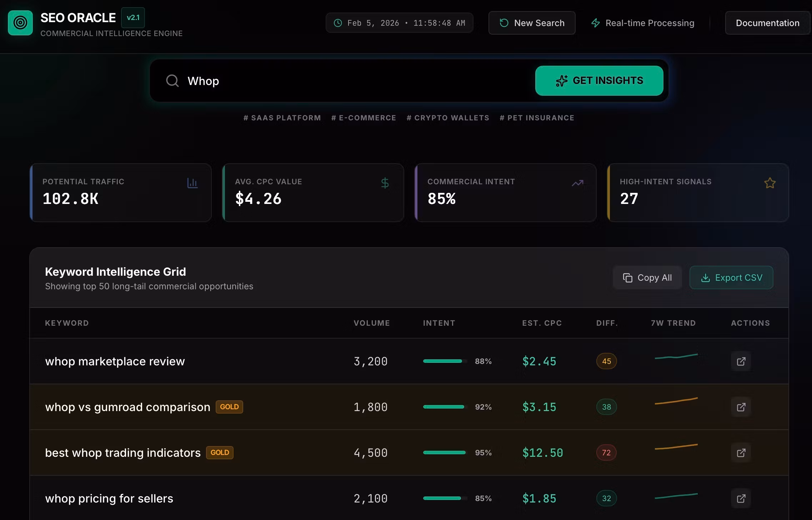Open external link for whop pricing for sellers
The height and width of the screenshot is (520, 812).
(741, 498)
